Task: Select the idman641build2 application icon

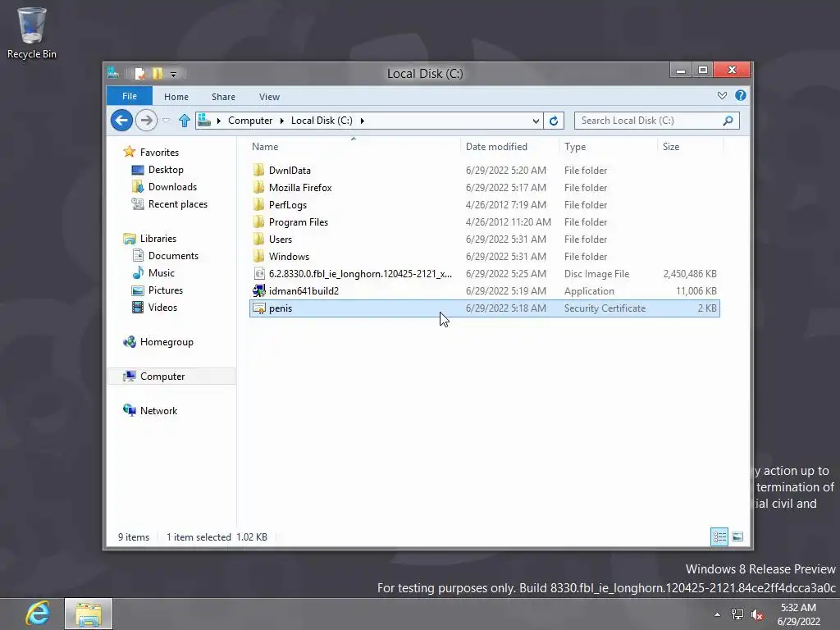Action: (258, 291)
